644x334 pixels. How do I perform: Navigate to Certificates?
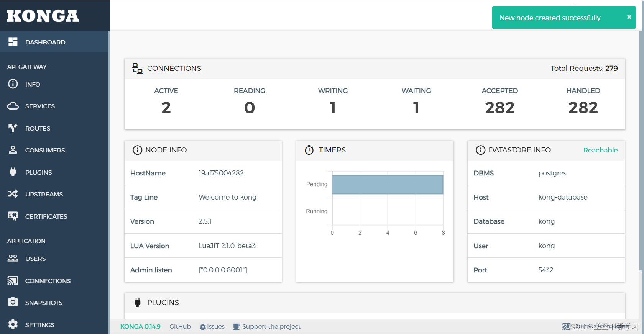pyautogui.click(x=54, y=216)
